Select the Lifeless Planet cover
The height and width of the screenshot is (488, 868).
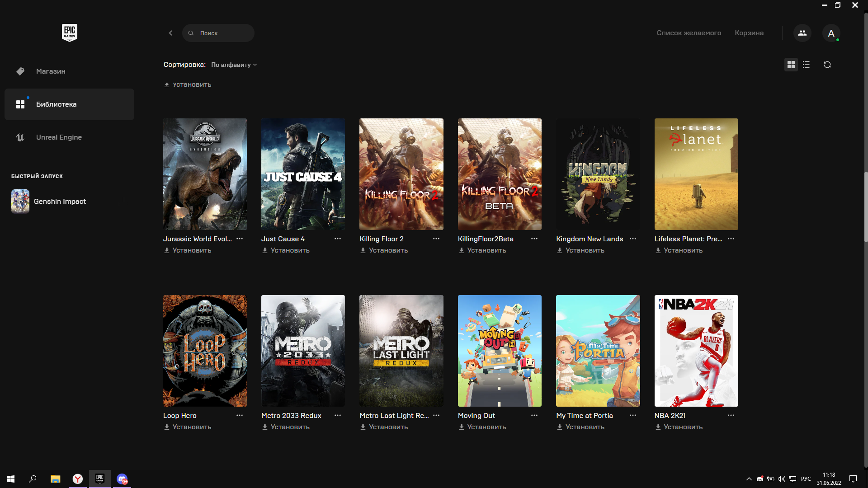coord(696,174)
